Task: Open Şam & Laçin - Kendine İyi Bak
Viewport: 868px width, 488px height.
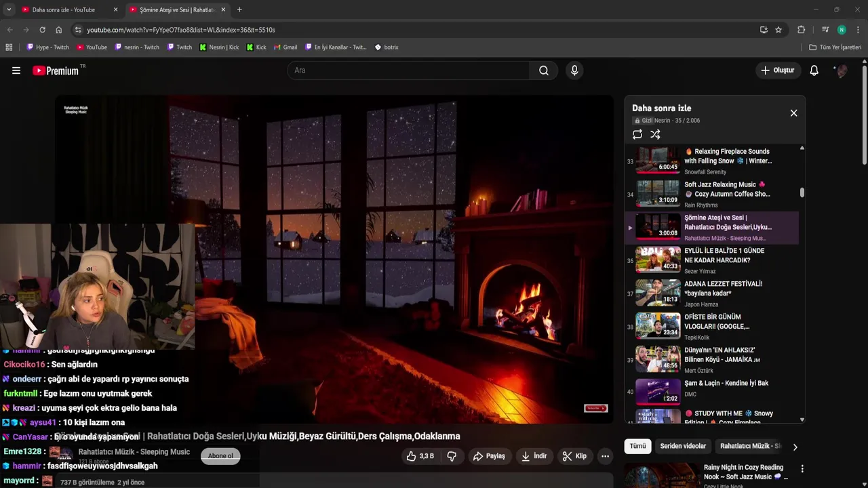Action: click(x=712, y=392)
